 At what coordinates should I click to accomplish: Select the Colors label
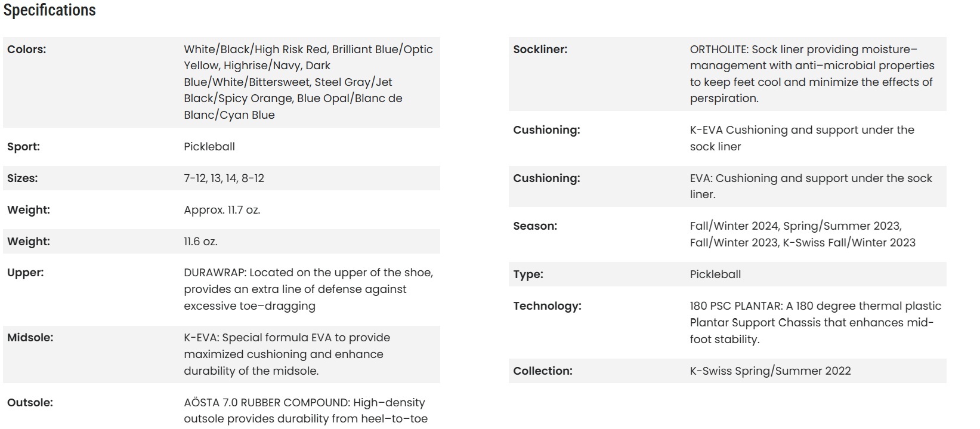[26, 50]
